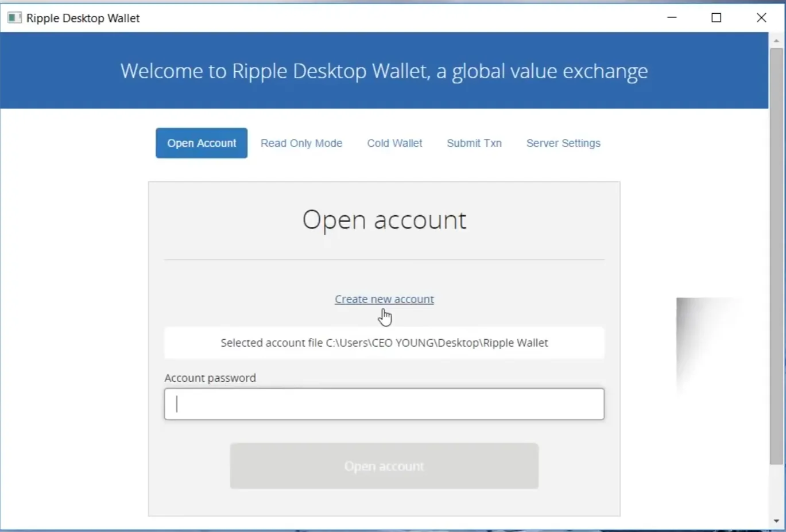Click the Open account heading

384,220
